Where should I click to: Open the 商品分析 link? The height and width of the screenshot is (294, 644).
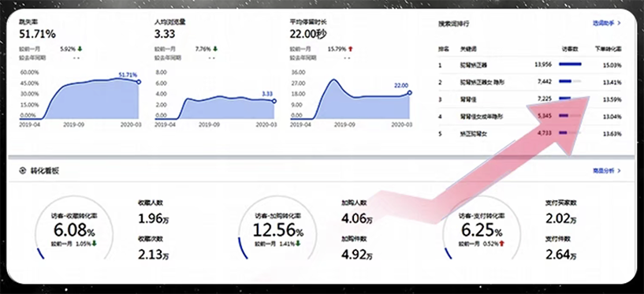click(603, 171)
